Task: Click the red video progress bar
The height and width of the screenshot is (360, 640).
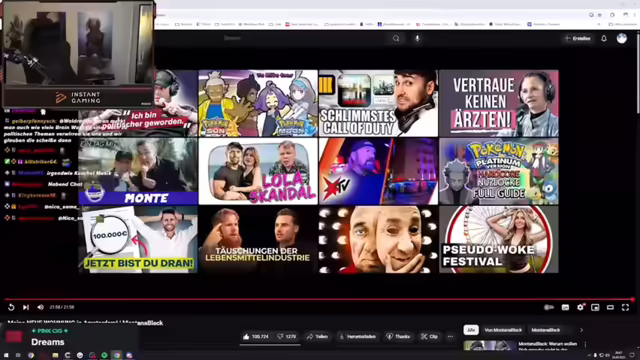Action: point(318,300)
